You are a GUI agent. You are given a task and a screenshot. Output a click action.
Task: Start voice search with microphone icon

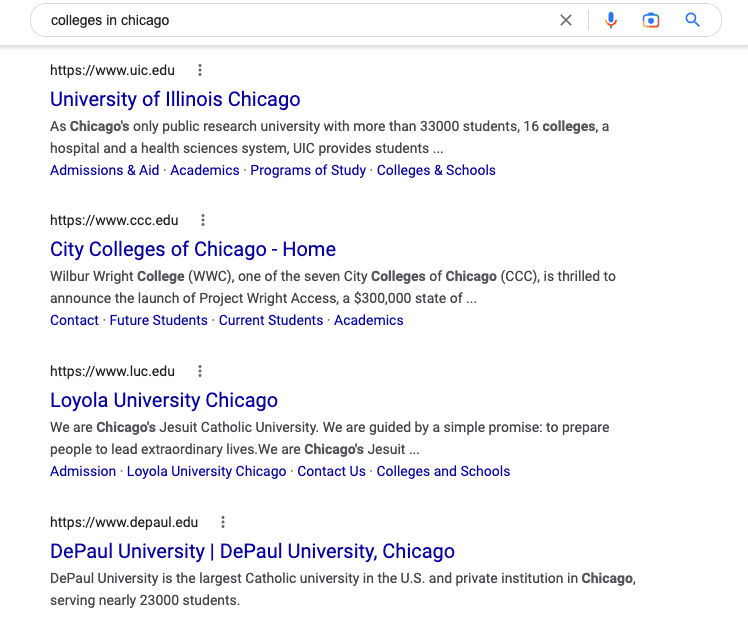pyautogui.click(x=611, y=20)
